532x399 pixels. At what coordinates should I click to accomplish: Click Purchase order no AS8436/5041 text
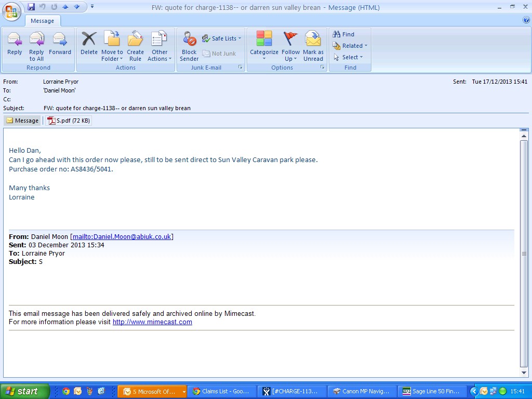click(x=61, y=169)
